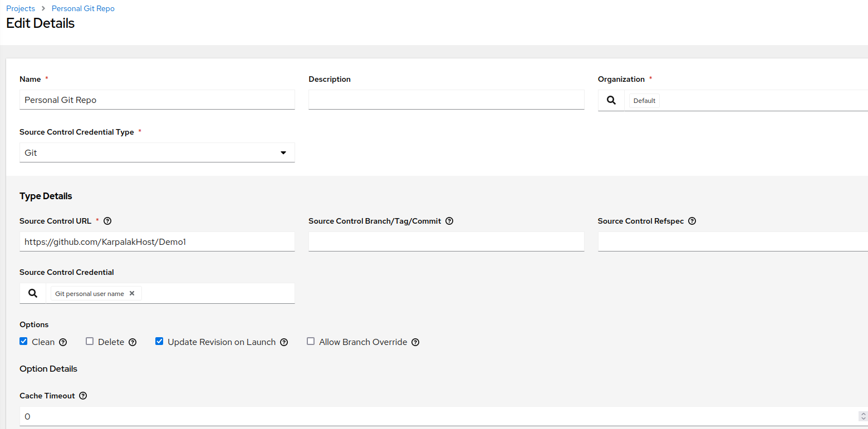Click the Type Details section heading
This screenshot has width=868, height=429.
click(46, 196)
